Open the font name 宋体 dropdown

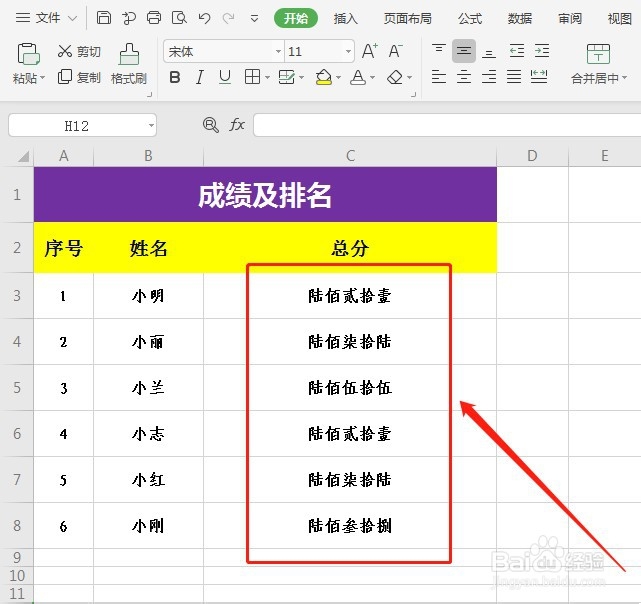[278, 52]
